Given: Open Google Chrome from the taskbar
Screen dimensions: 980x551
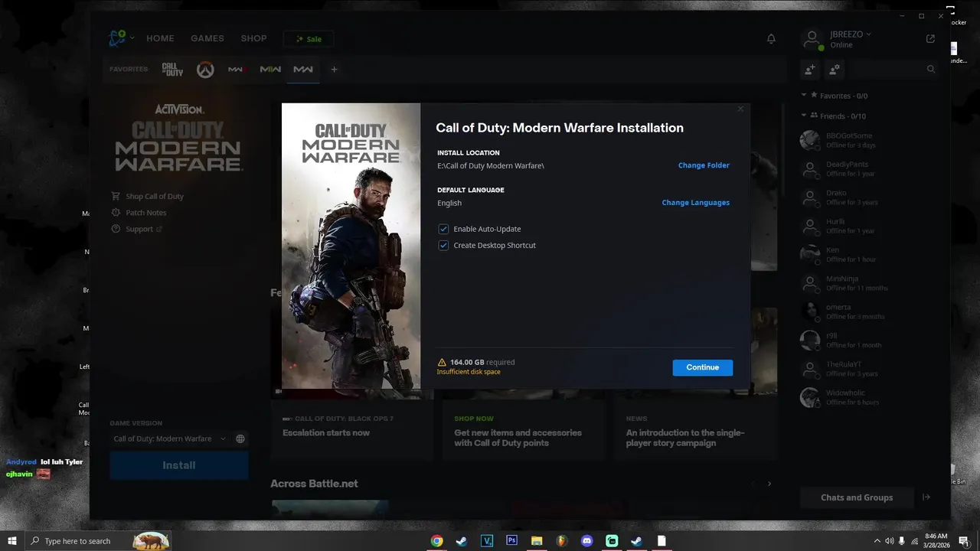Looking at the screenshot, I should coord(436,541).
